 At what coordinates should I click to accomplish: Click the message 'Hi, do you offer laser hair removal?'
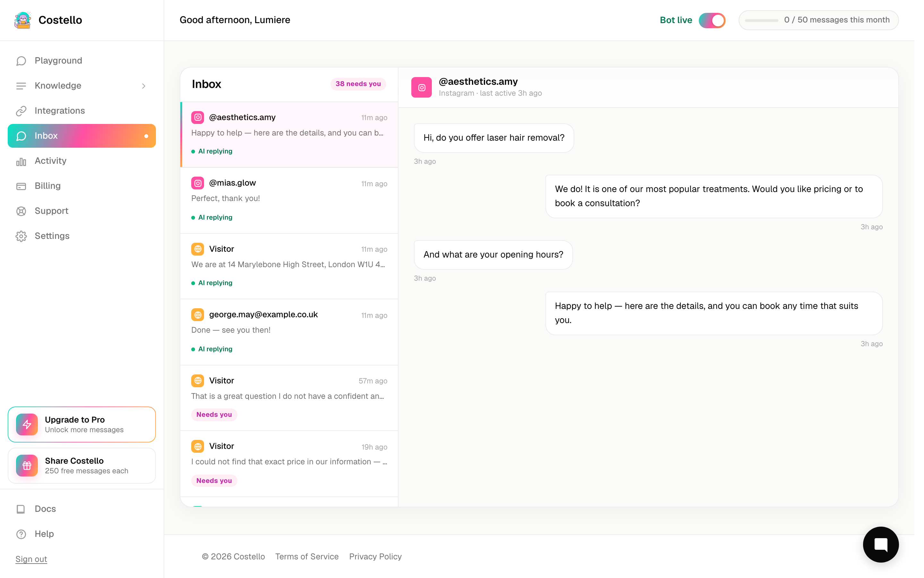tap(494, 138)
